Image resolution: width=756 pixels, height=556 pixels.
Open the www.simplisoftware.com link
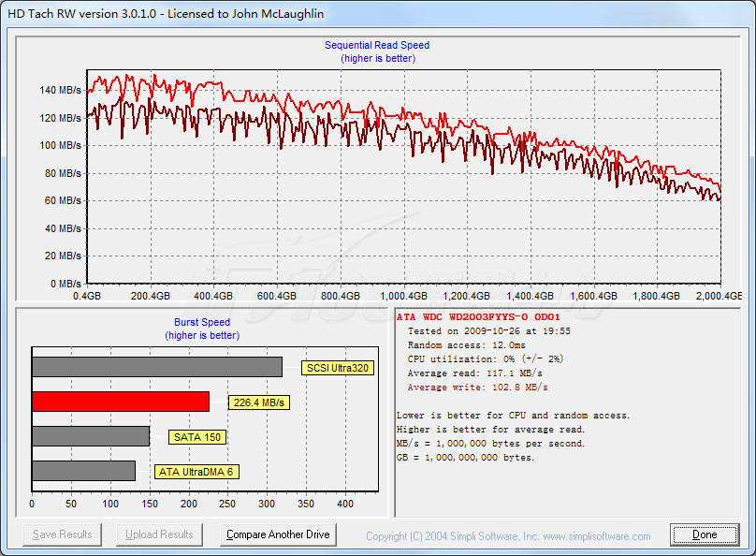pyautogui.click(x=596, y=536)
